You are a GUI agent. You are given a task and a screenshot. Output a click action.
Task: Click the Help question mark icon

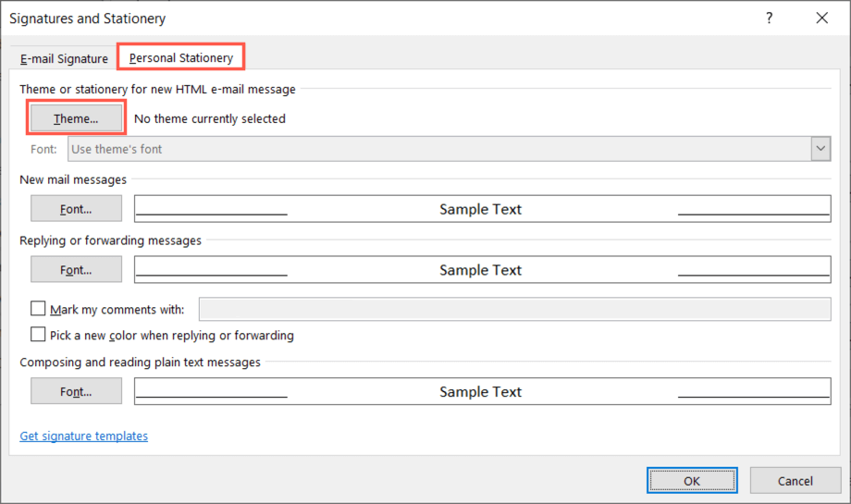coord(770,18)
